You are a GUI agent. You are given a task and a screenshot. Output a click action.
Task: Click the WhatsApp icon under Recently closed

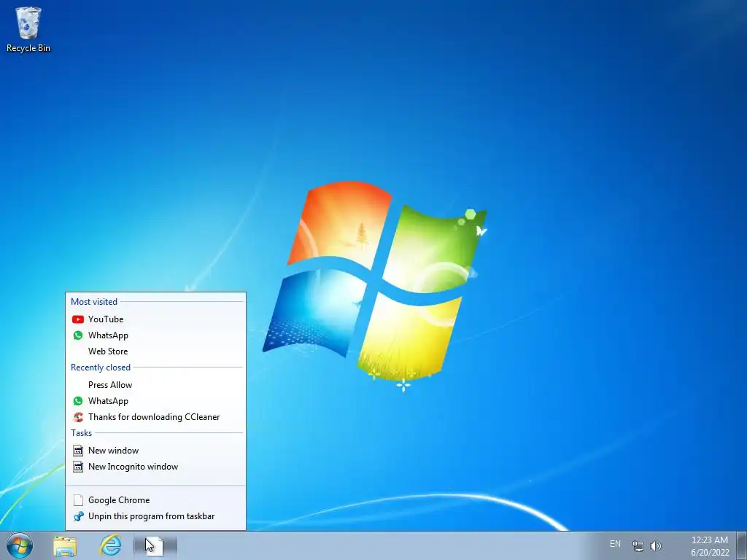point(78,401)
